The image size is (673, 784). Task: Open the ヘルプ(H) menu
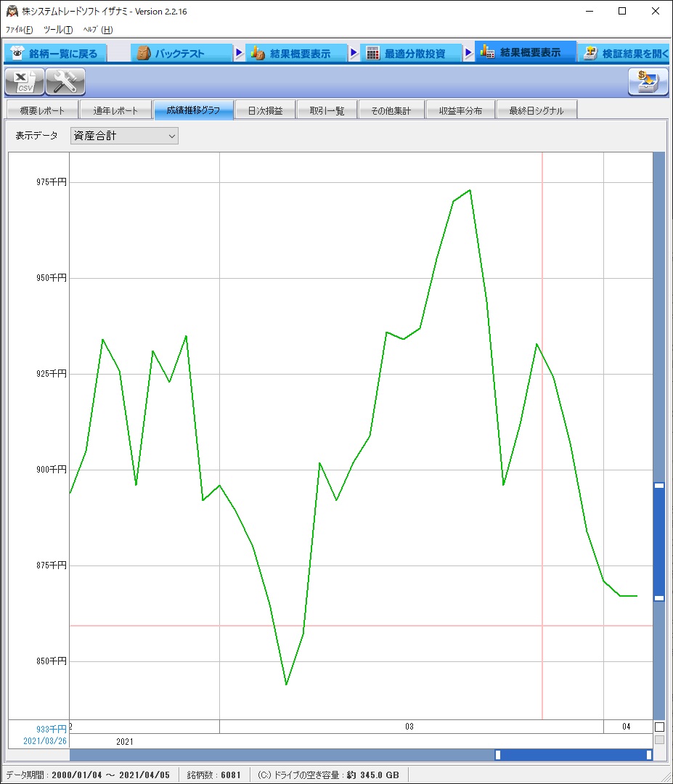click(x=98, y=30)
